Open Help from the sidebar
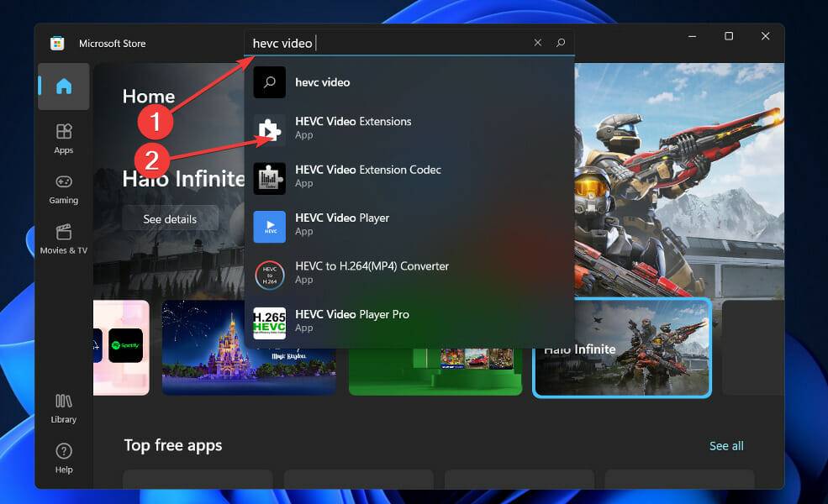The width and height of the screenshot is (828, 504). [63, 458]
